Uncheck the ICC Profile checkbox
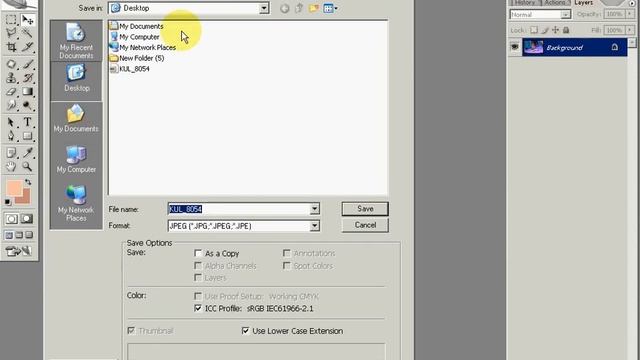This screenshot has height=360, width=640. pos(198,308)
